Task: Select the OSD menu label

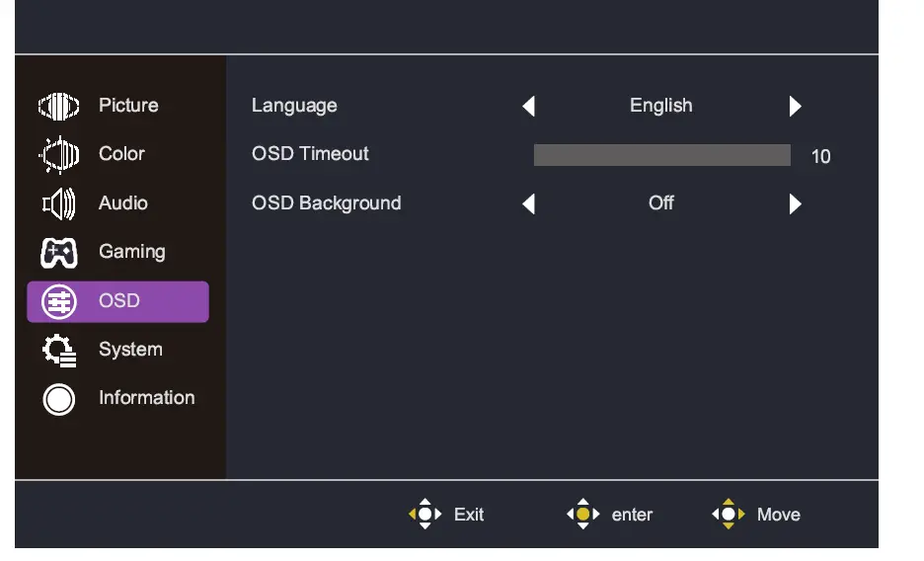Action: (119, 300)
